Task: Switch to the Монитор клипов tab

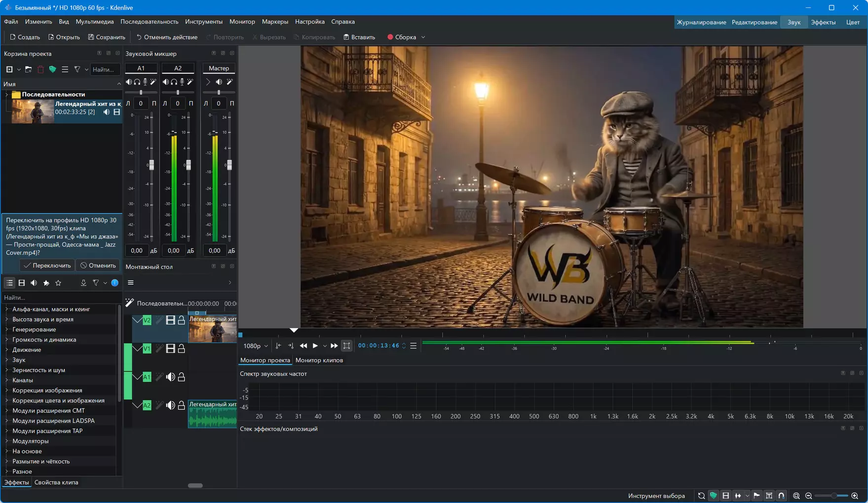Action: tap(319, 360)
